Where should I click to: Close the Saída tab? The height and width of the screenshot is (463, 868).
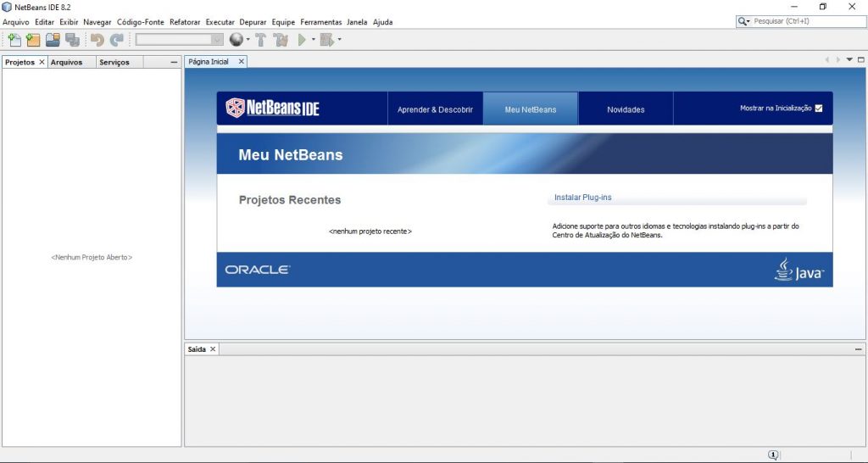(x=213, y=349)
